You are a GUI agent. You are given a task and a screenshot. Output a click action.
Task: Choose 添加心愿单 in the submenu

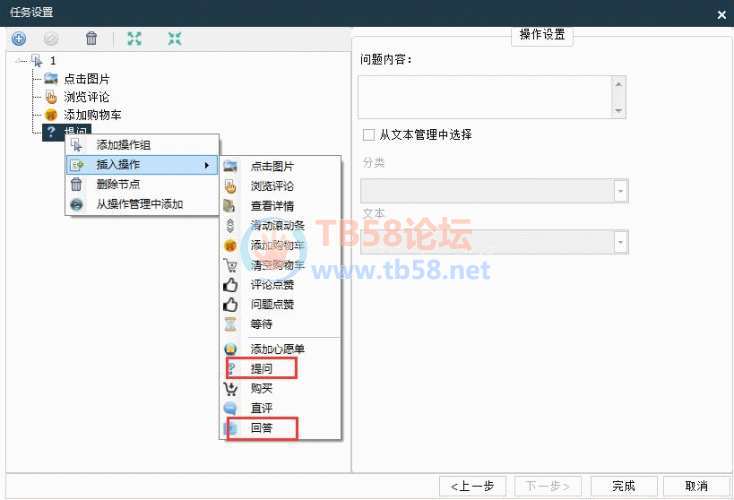tap(276, 349)
